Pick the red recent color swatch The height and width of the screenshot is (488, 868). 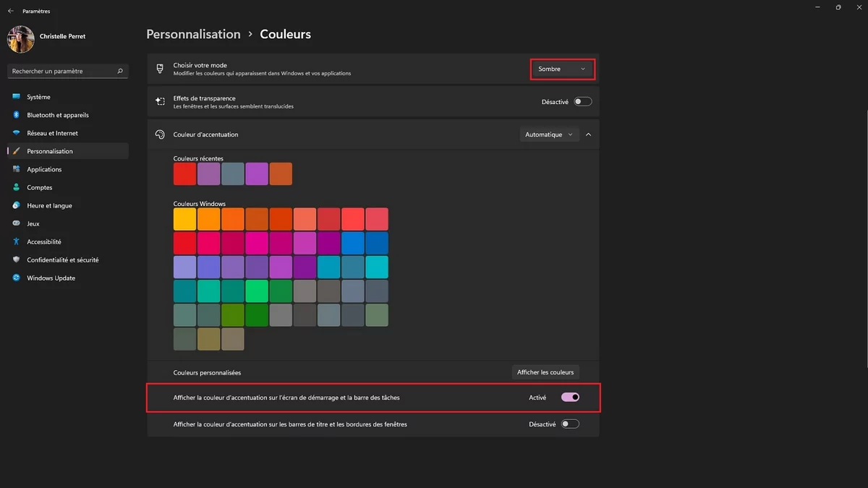185,174
